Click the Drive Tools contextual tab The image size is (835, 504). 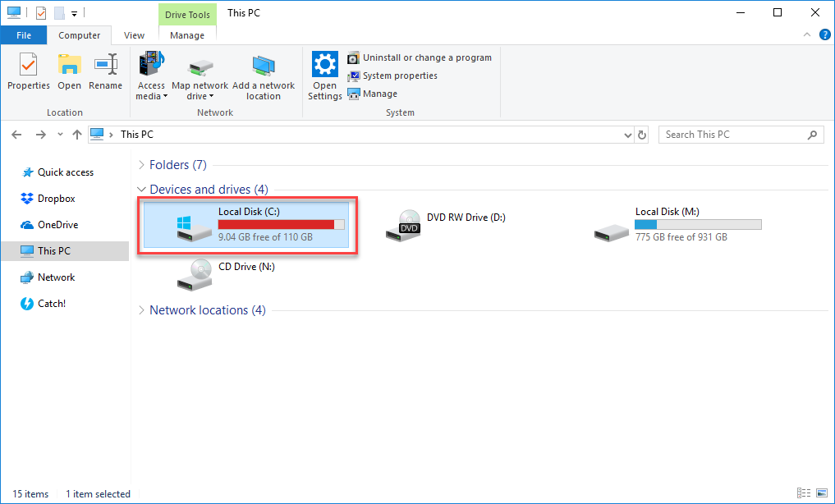pyautogui.click(x=187, y=15)
